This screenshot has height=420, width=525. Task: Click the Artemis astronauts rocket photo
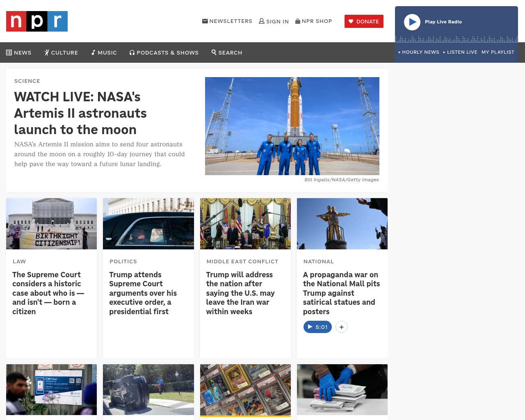click(x=292, y=126)
